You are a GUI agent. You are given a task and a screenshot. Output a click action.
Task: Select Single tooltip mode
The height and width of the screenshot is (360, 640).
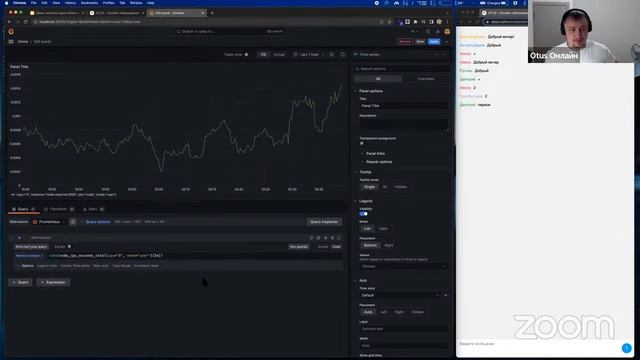369,187
